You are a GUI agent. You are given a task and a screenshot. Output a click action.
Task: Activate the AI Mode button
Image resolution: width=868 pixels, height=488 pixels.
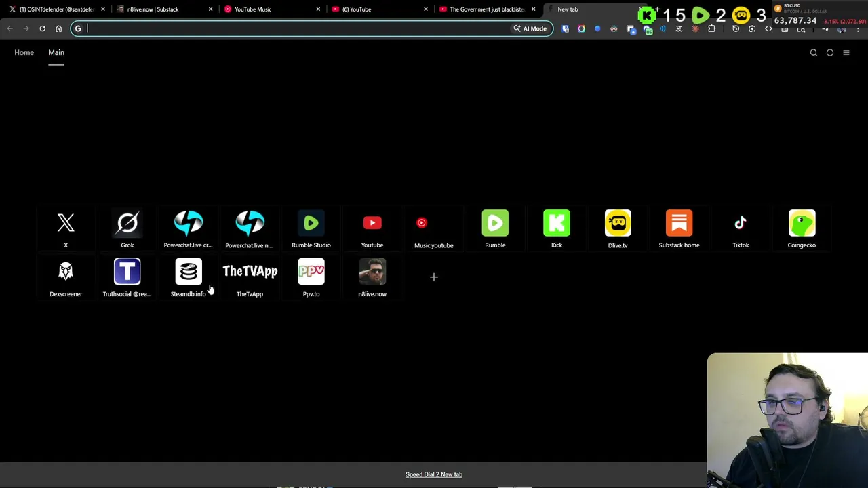530,28
